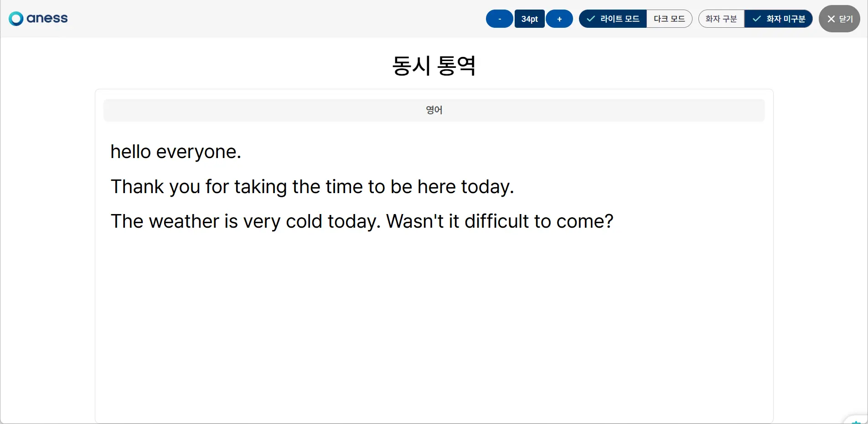Enable 화자 구분 speaker separation

click(x=721, y=19)
